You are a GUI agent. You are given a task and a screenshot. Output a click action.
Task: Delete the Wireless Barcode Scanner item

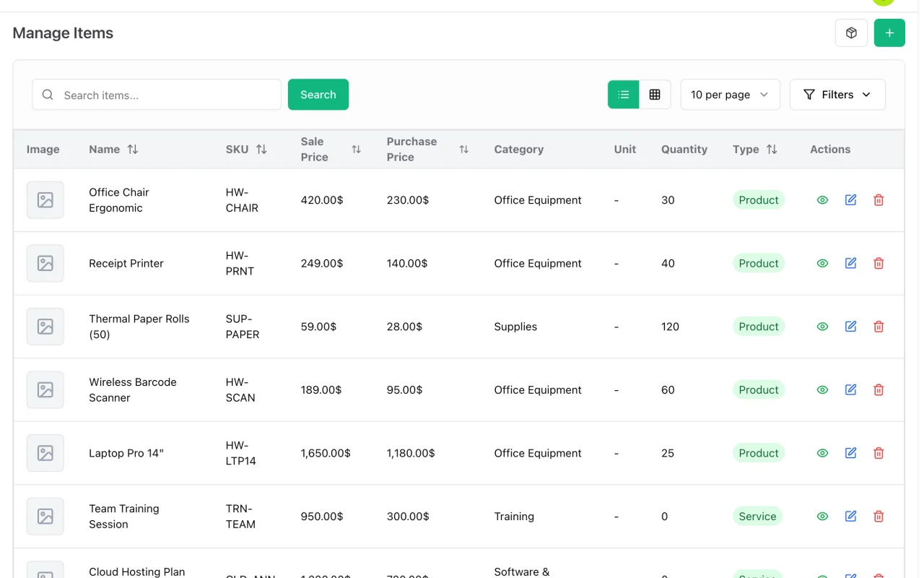coord(879,390)
